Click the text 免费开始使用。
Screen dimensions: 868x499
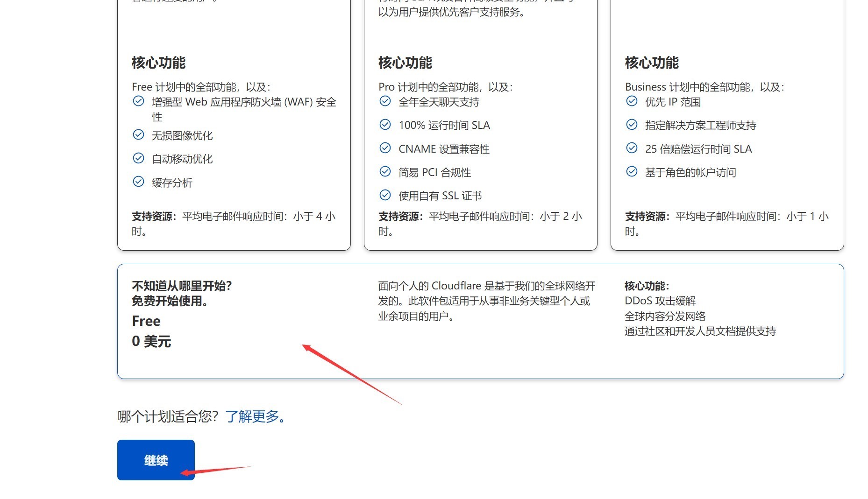tap(171, 301)
